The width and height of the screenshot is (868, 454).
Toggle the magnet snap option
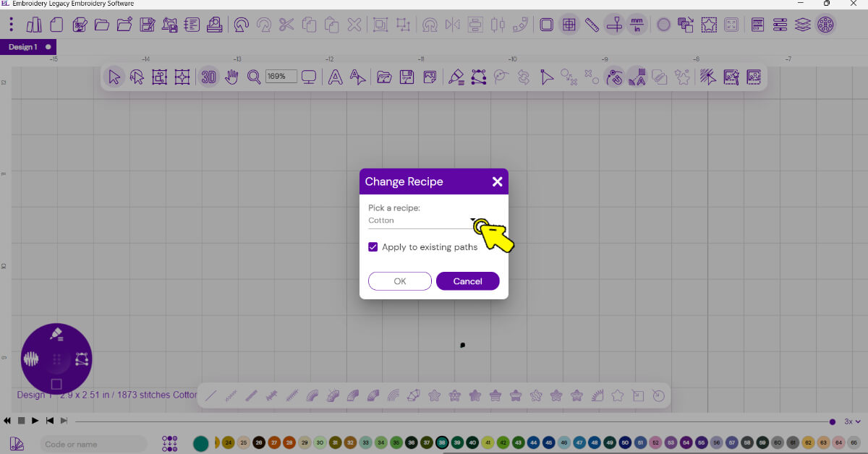coord(614,77)
